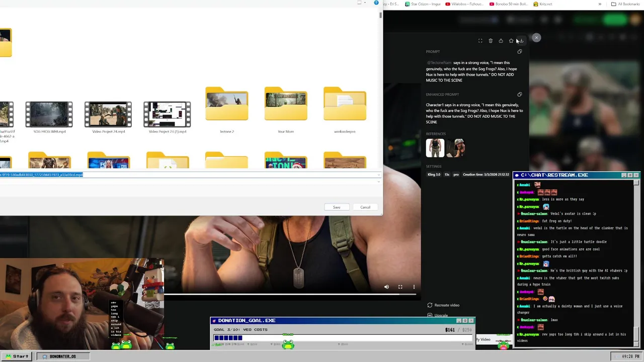Click Save in the file dialog
644x362 pixels.
[x=337, y=207]
